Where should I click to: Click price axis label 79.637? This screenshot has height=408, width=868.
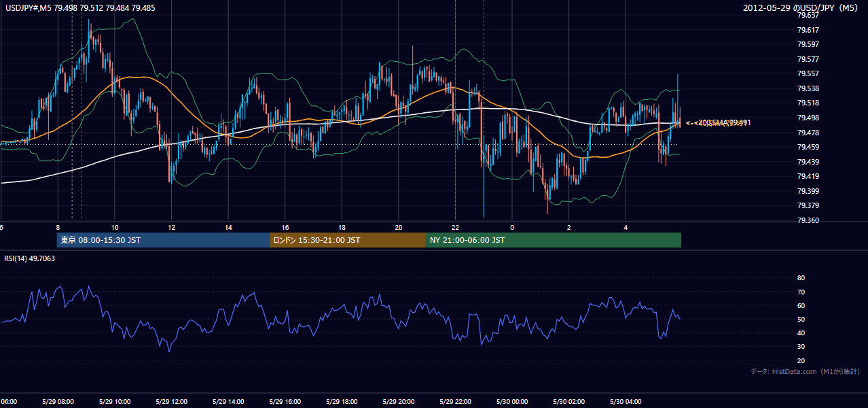809,15
